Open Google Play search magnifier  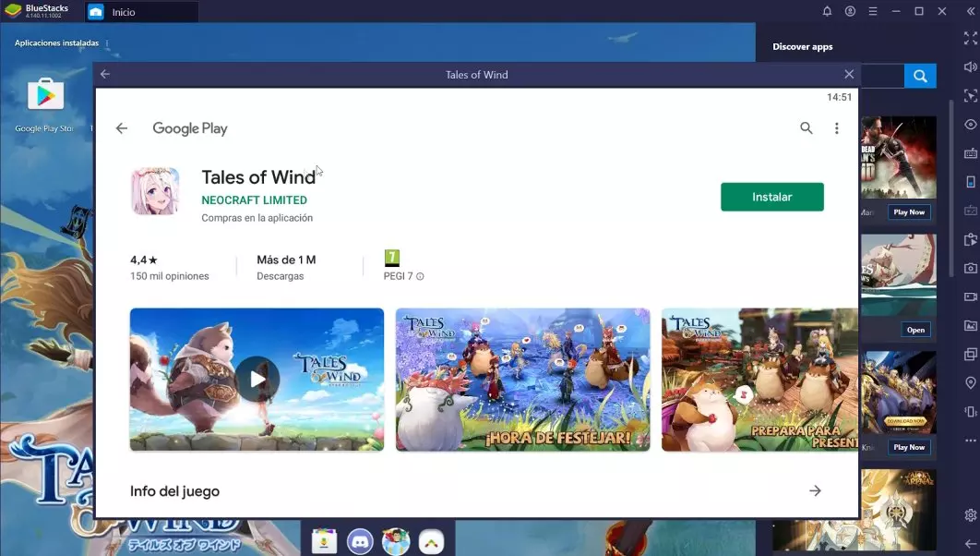(806, 128)
